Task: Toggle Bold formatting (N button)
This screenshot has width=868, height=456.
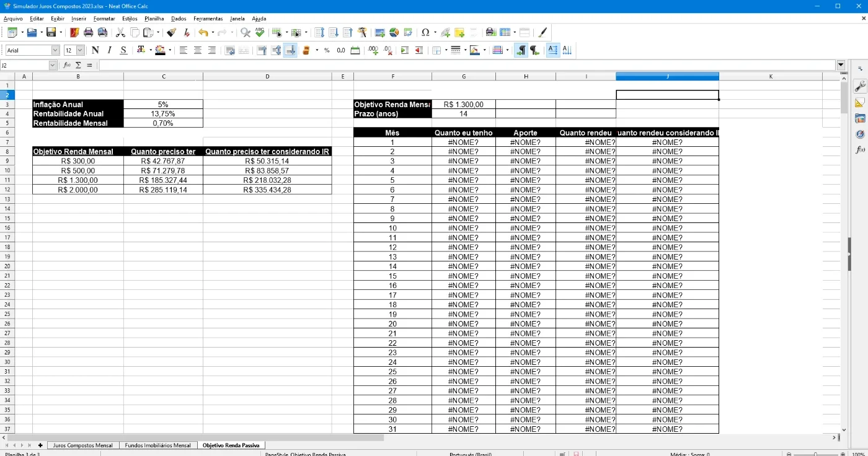Action: pos(95,50)
